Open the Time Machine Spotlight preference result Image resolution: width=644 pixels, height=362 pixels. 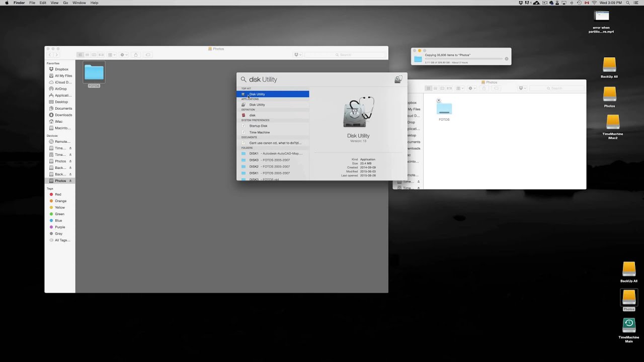tap(273, 132)
